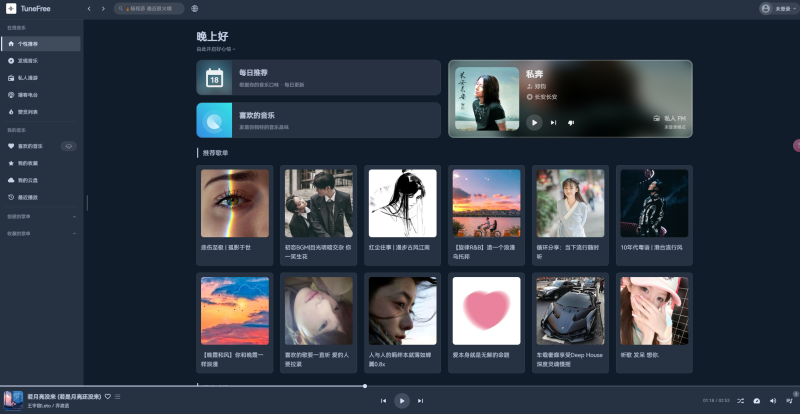Toggle shuffle play mode
The image size is (800, 414).
point(740,401)
